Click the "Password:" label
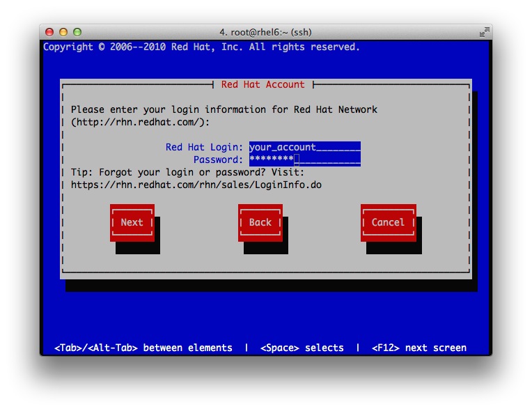This screenshot has height=411, width=532. click(x=218, y=160)
